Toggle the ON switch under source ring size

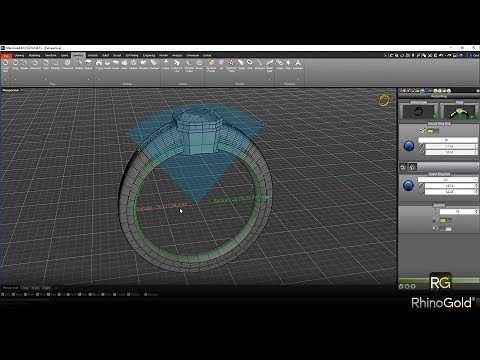tap(433, 131)
